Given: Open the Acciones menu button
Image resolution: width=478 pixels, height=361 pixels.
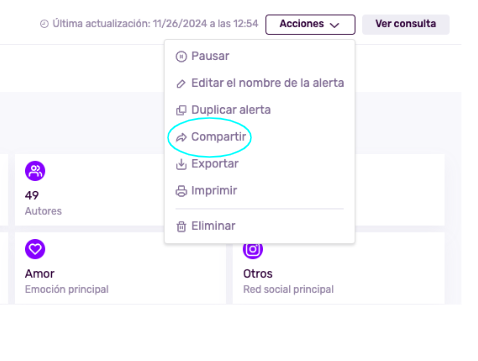Looking at the screenshot, I should coord(310,24).
